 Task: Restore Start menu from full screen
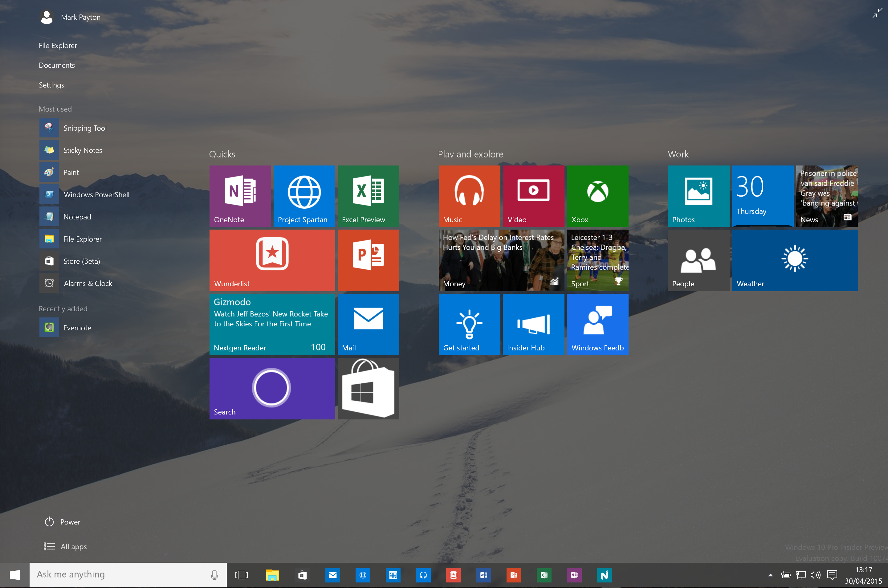[x=878, y=13]
